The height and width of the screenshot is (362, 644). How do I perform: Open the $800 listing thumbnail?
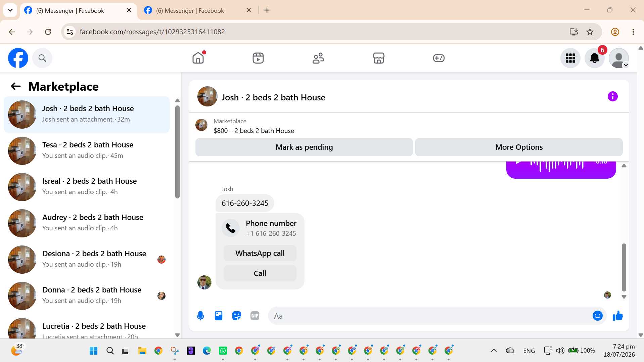coord(201,125)
